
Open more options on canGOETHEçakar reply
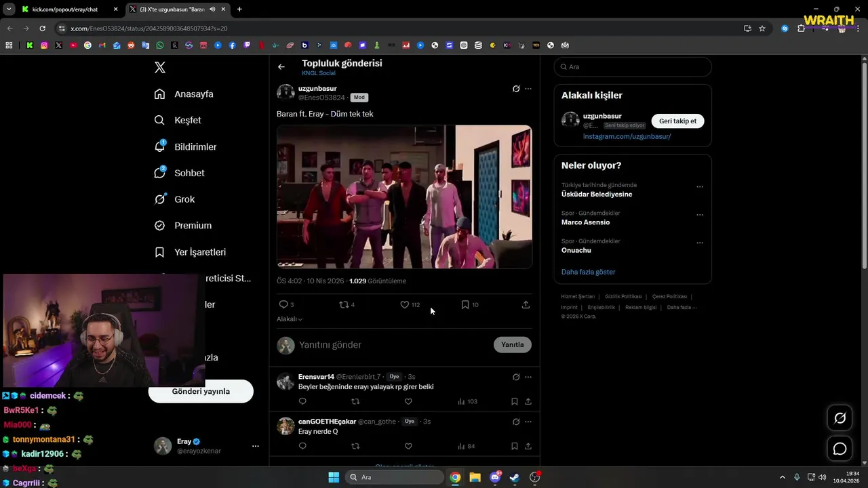[x=528, y=422]
